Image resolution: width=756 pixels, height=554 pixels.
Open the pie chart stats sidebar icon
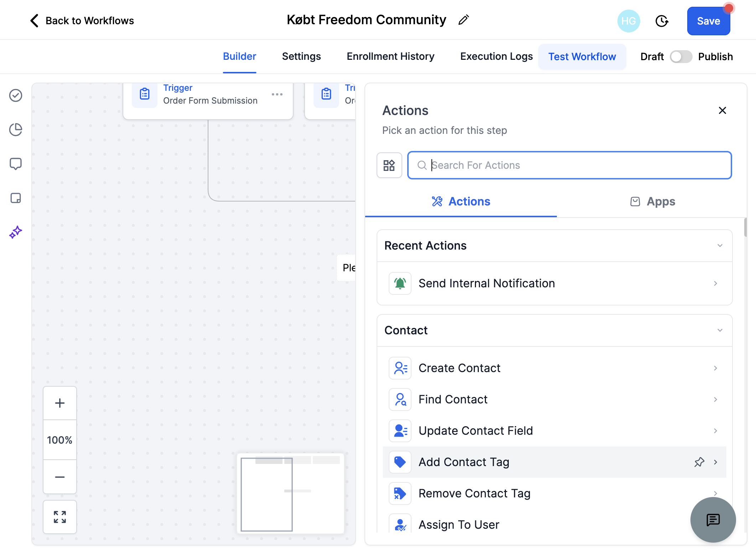click(16, 130)
